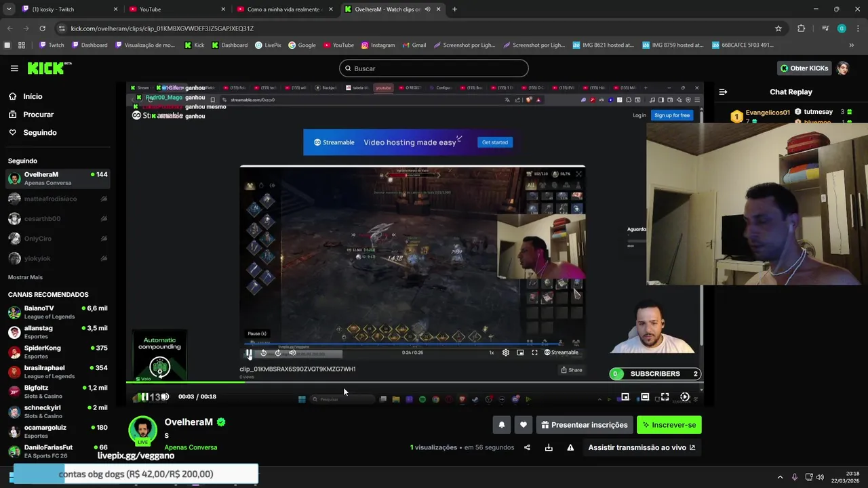This screenshot has width=868, height=488.
Task: Open the tab search dropdown arrow
Action: coord(9,9)
